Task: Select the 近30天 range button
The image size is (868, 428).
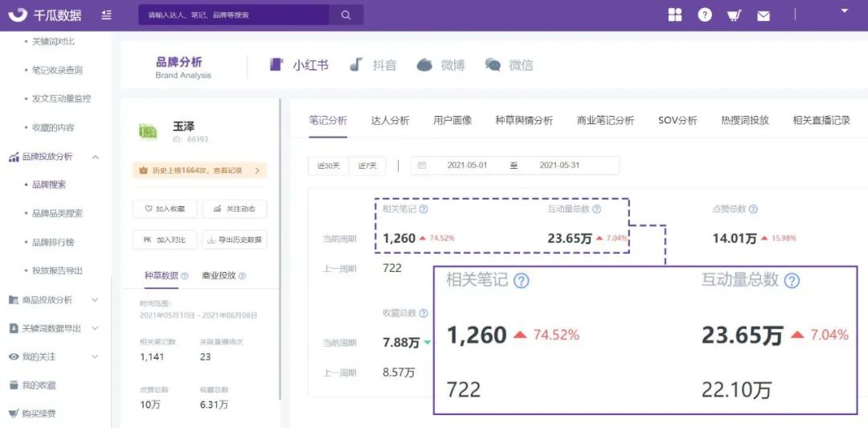Action: point(329,166)
